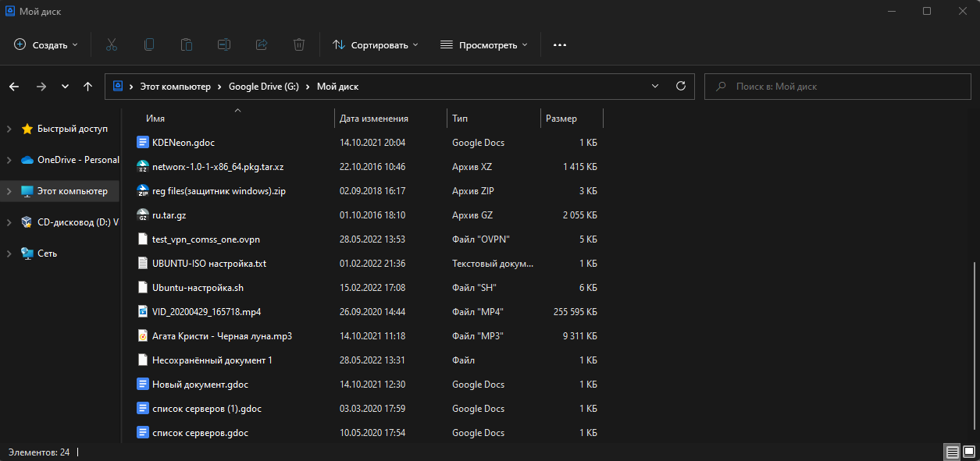
Task: Click the Delete trash bin icon
Action: click(x=299, y=45)
